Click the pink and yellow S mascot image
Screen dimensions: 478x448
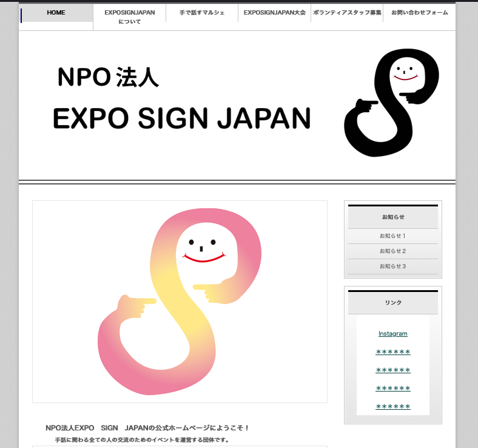coord(180,301)
